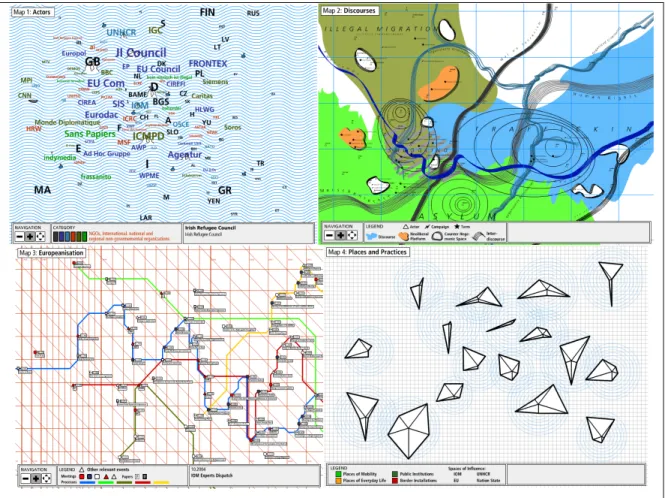Image resolution: width=665 pixels, height=498 pixels.
Task: Select the Caritas actor label
Action: [x=202, y=96]
